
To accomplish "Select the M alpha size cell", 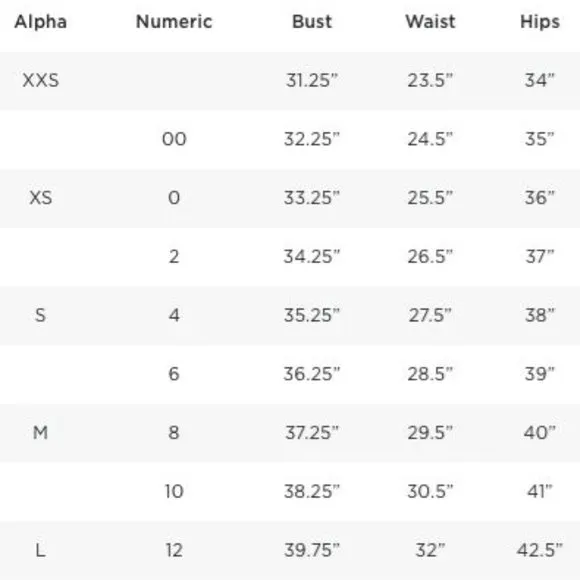I will [41, 432].
